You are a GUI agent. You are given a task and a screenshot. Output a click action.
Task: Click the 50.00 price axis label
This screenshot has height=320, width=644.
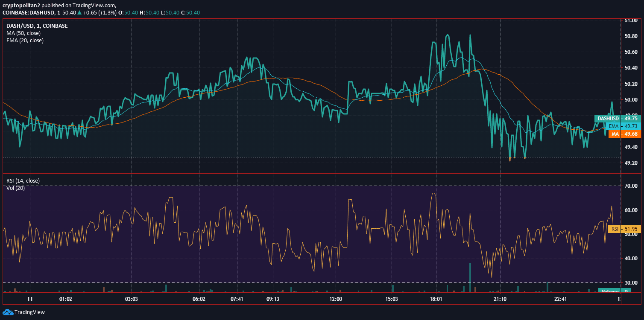click(x=631, y=100)
